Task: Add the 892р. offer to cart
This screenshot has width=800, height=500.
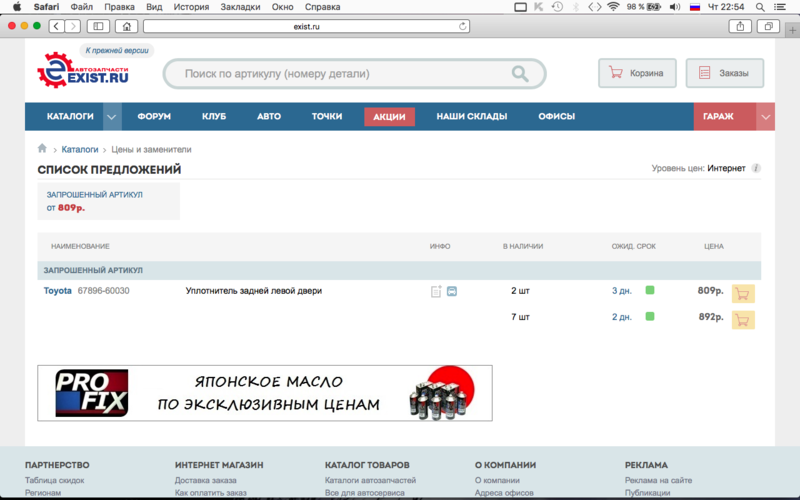Action: click(x=743, y=320)
